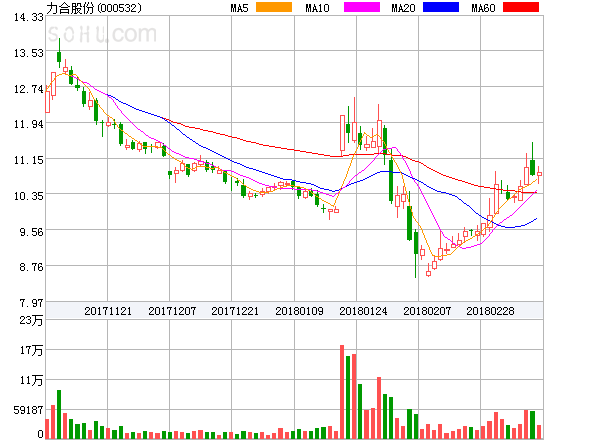Click the 10.35 price axis label
600x440 pixels.
pyautogui.click(x=29, y=196)
